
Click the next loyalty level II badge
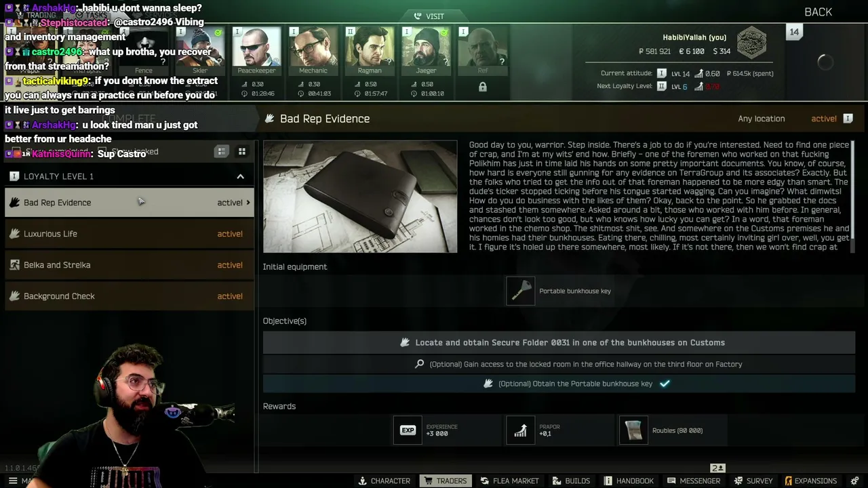click(661, 87)
